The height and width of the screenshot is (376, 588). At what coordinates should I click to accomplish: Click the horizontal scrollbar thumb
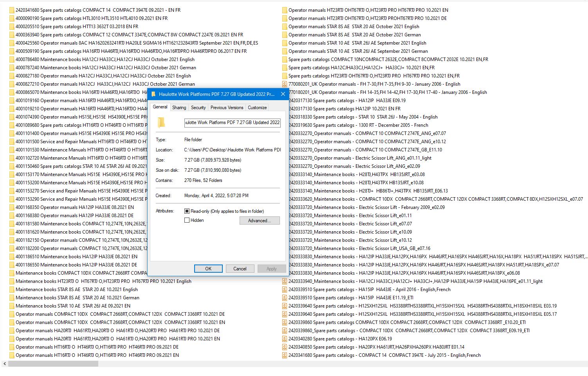tap(53, 364)
